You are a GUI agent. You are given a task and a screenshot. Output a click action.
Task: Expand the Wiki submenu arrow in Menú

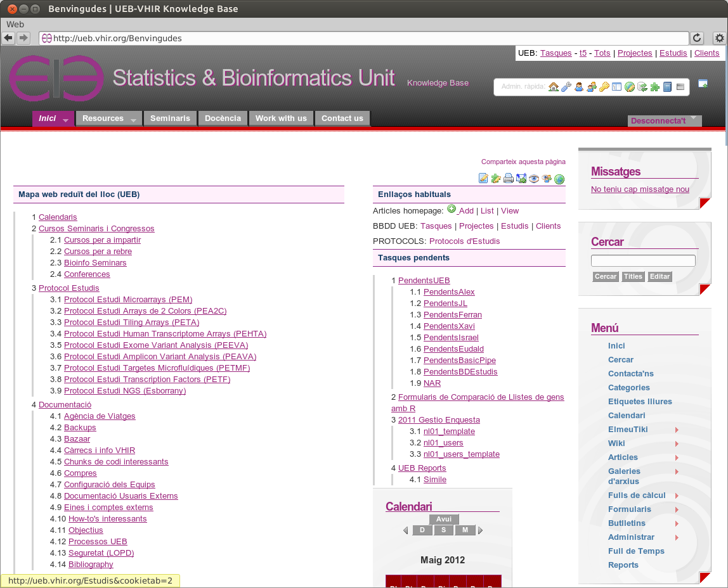click(677, 444)
